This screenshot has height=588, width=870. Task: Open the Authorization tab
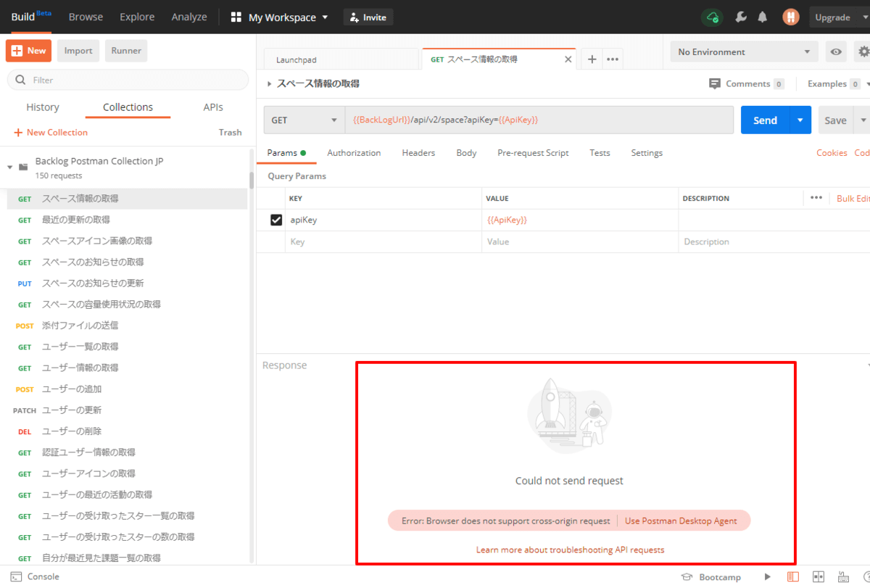[354, 153]
